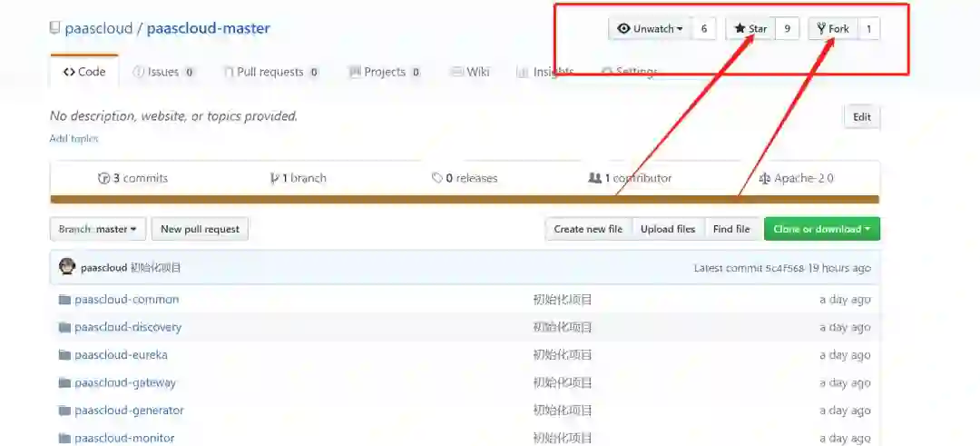The image size is (980, 446).
Task: Click 'a day ago' in paascloud-gateway row
Action: coord(845,382)
